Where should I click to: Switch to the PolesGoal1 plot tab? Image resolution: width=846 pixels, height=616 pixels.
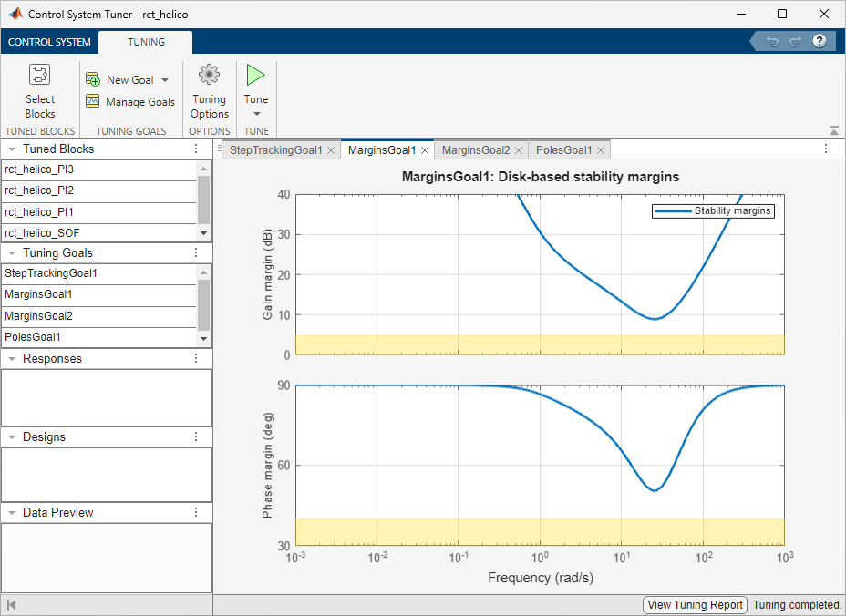(x=563, y=150)
